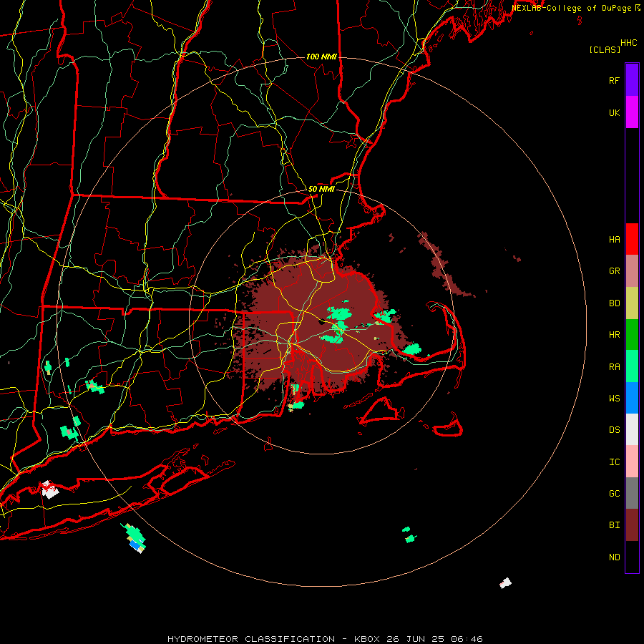Click the RA legend label
The height and width of the screenshot is (644, 644).
(x=614, y=367)
